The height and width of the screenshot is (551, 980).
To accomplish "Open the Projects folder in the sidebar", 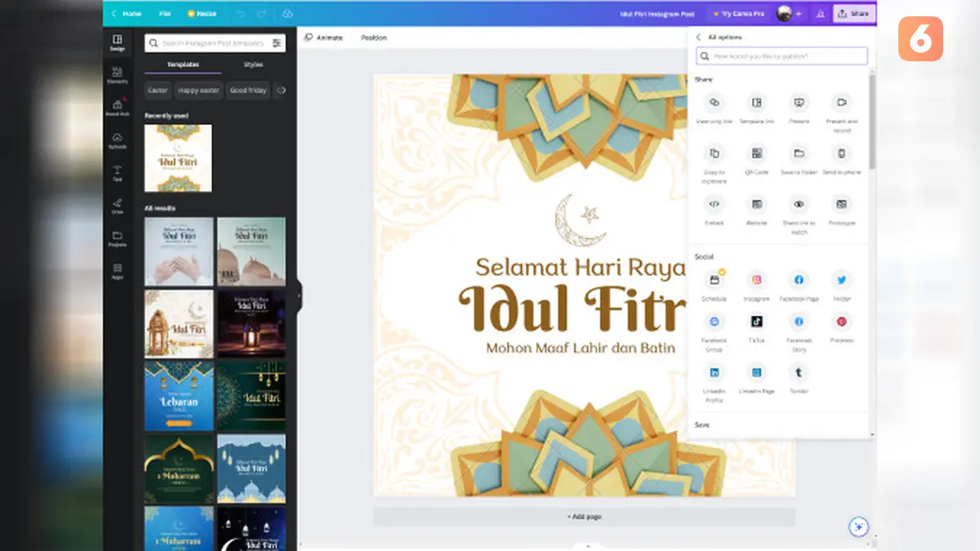I will coord(117,238).
